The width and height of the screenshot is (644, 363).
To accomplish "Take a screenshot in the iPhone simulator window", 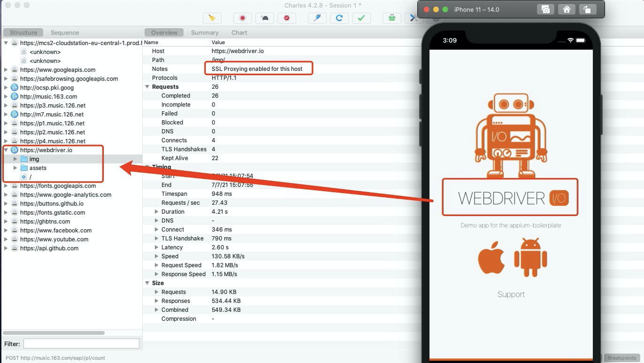I will (x=545, y=9).
